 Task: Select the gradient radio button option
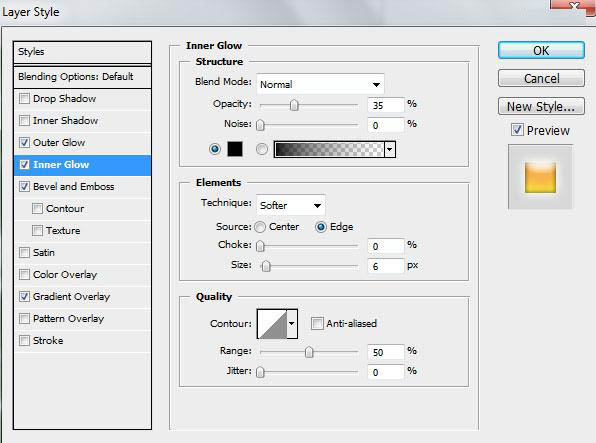point(262,149)
